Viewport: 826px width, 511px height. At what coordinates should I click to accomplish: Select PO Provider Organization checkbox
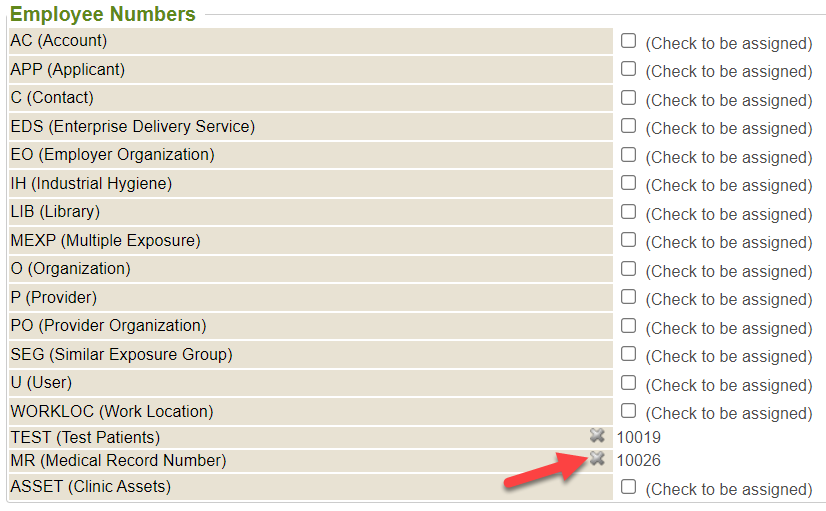pyautogui.click(x=628, y=326)
